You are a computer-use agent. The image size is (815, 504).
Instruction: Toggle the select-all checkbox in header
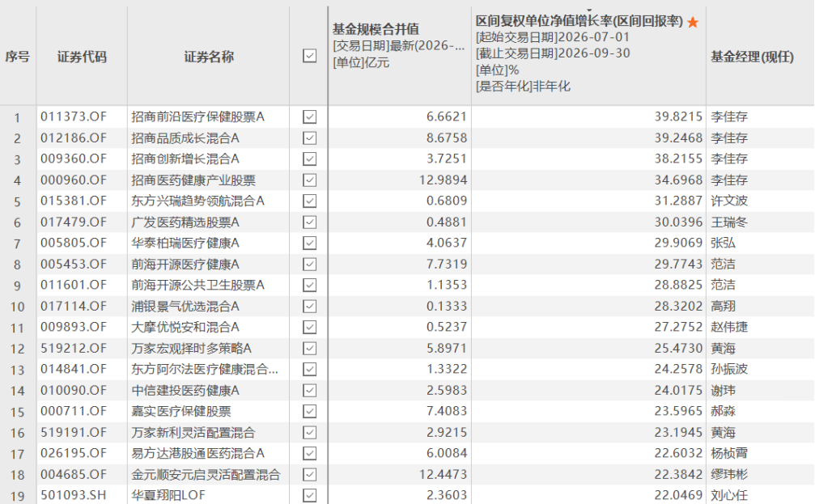pos(309,56)
